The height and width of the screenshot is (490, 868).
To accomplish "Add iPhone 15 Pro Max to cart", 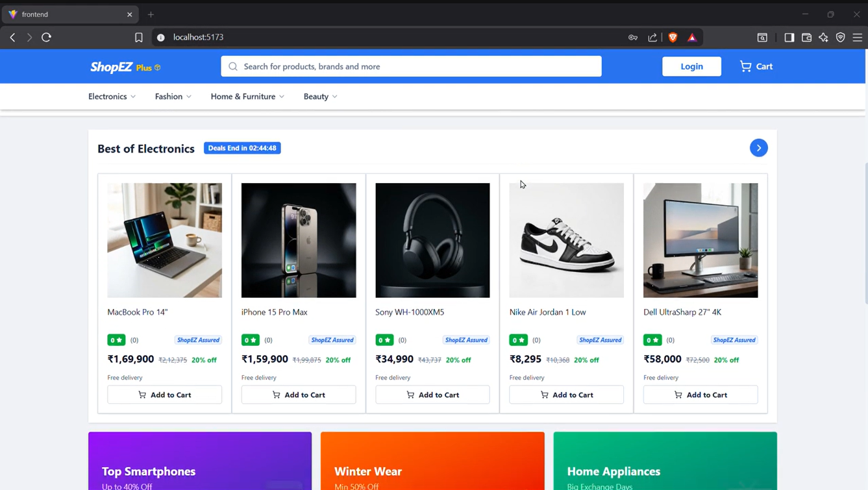I will [x=299, y=395].
